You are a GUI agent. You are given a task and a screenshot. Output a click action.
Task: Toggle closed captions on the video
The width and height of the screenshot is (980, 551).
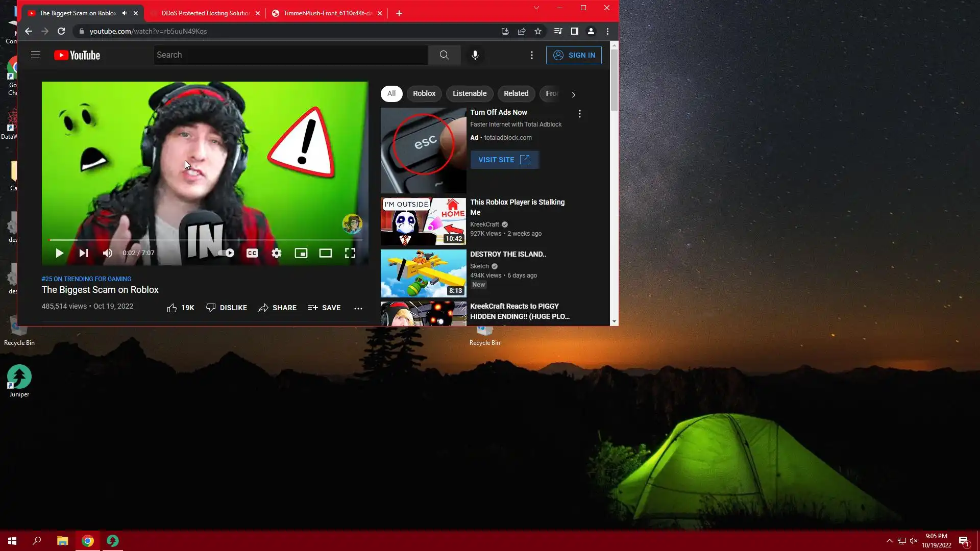(252, 253)
